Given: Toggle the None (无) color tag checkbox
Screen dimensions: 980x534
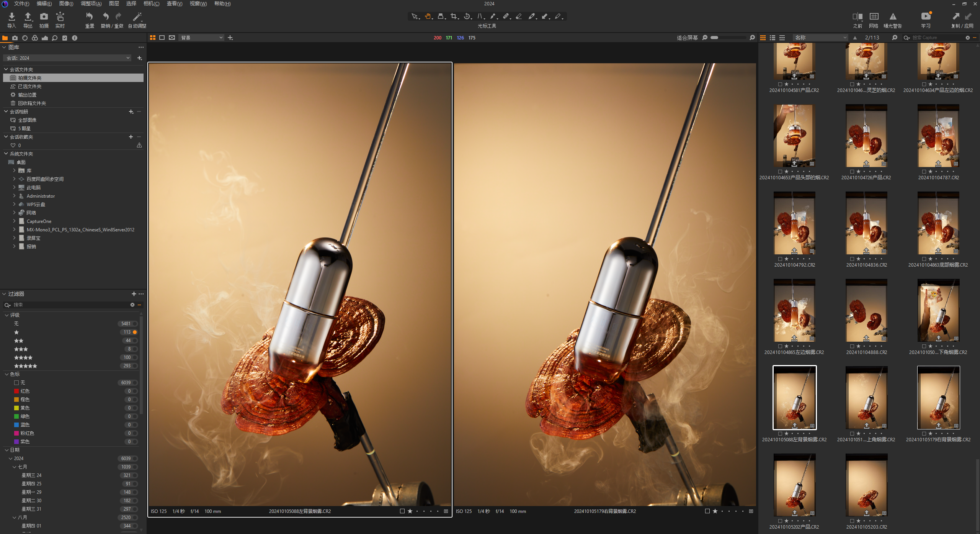Looking at the screenshot, I should [16, 383].
